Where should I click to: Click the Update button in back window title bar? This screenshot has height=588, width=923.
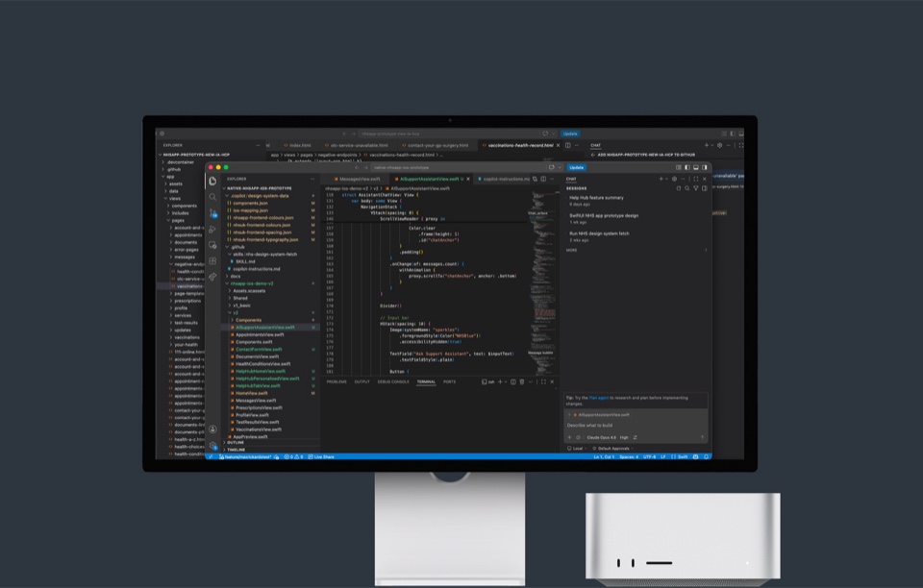pos(570,134)
